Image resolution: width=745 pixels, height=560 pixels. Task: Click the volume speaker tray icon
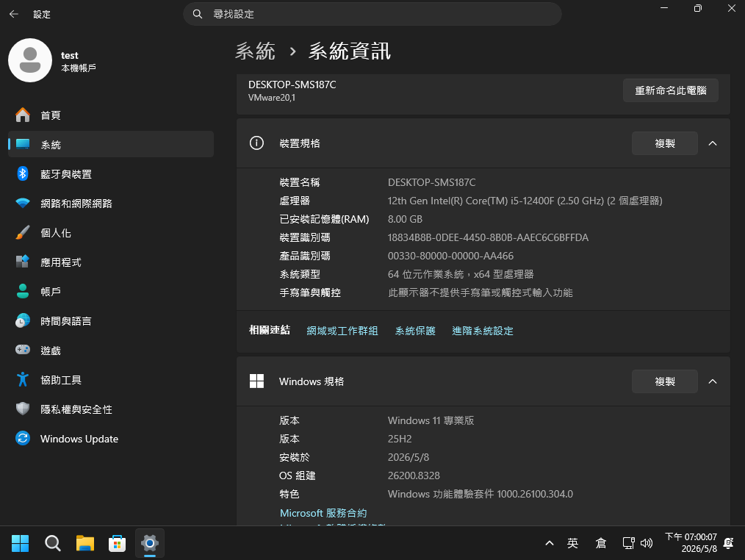(646, 543)
